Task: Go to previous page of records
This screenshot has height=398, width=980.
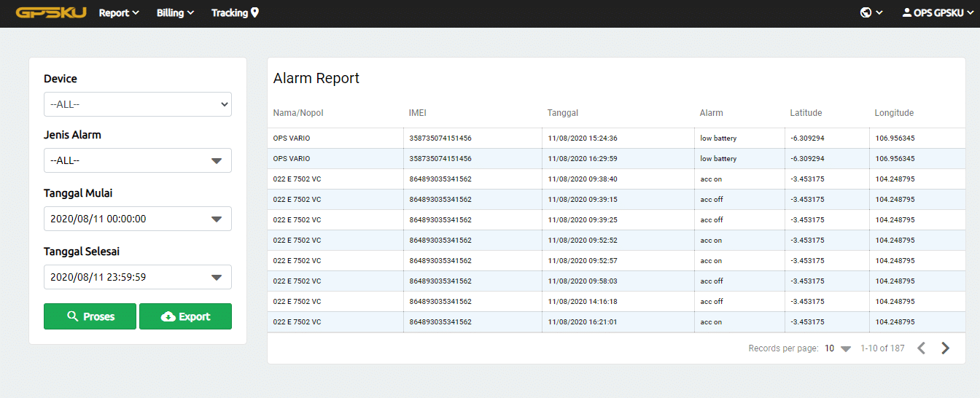Action: (921, 348)
